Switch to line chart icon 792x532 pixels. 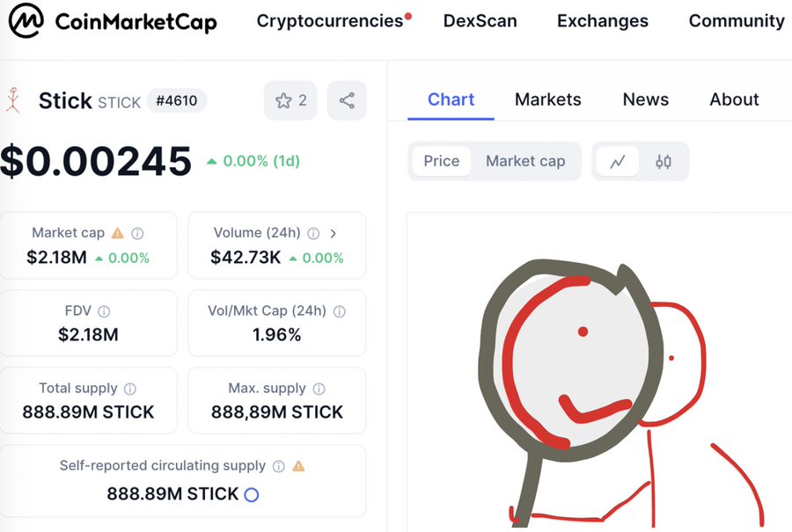click(618, 162)
